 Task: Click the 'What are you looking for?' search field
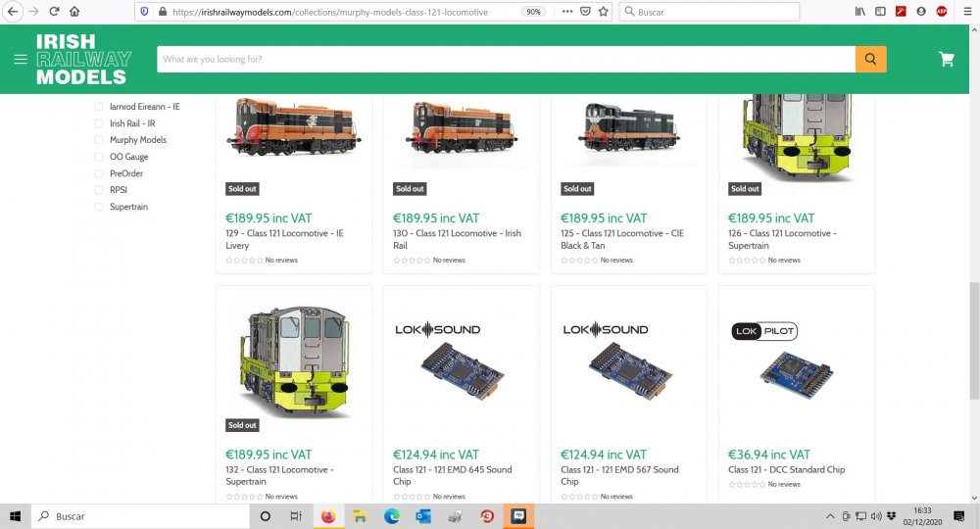point(506,59)
